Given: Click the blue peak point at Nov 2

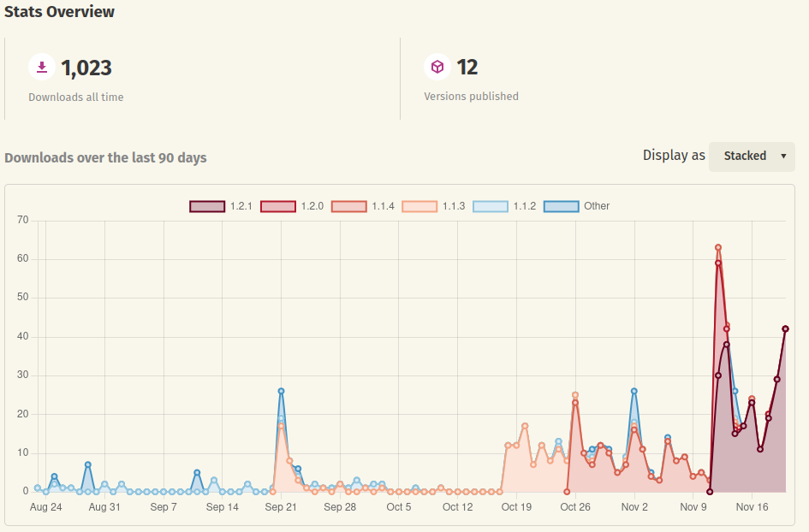Looking at the screenshot, I should [x=634, y=391].
